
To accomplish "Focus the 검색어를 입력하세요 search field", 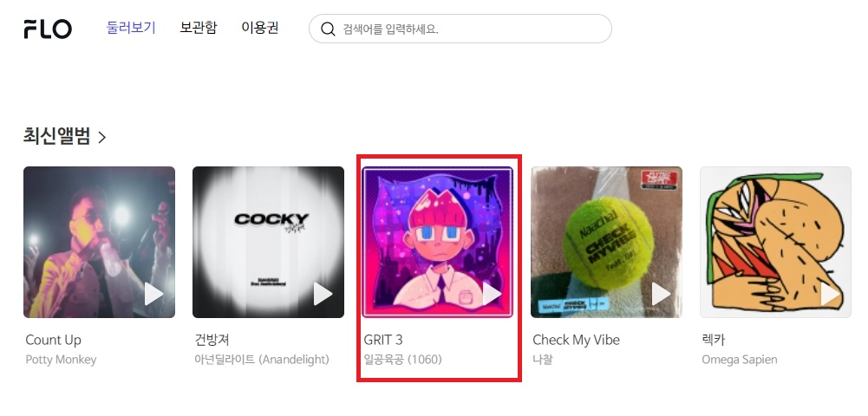I will pos(460,29).
